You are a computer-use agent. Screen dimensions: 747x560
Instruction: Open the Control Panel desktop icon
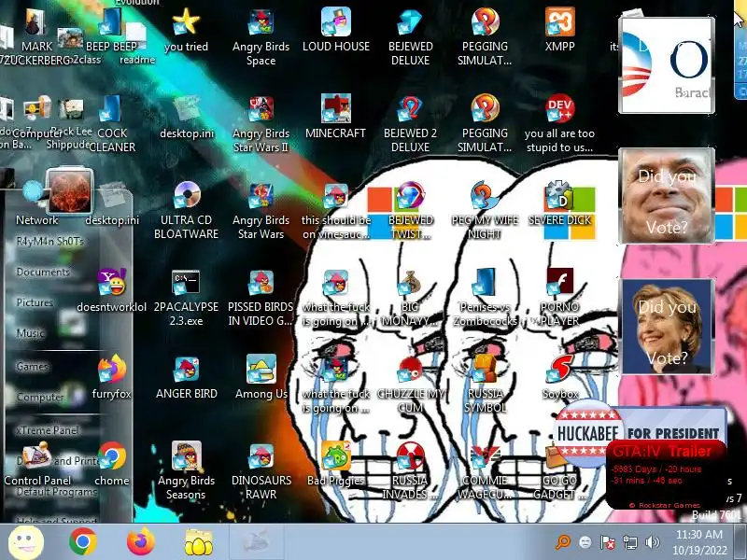click(36, 456)
